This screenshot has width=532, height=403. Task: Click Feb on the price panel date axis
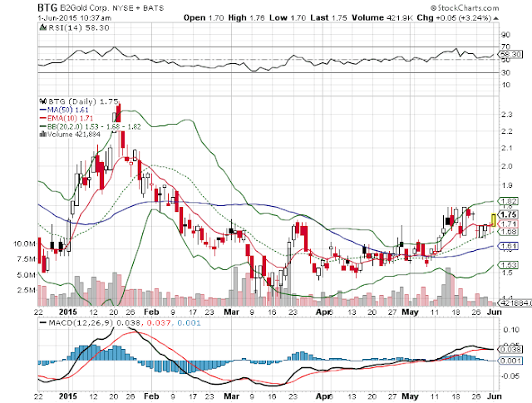[151, 312]
